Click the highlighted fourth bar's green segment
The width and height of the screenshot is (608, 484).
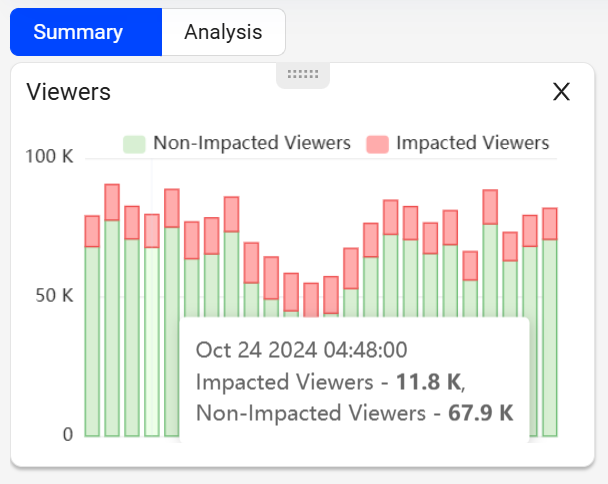pyautogui.click(x=152, y=342)
